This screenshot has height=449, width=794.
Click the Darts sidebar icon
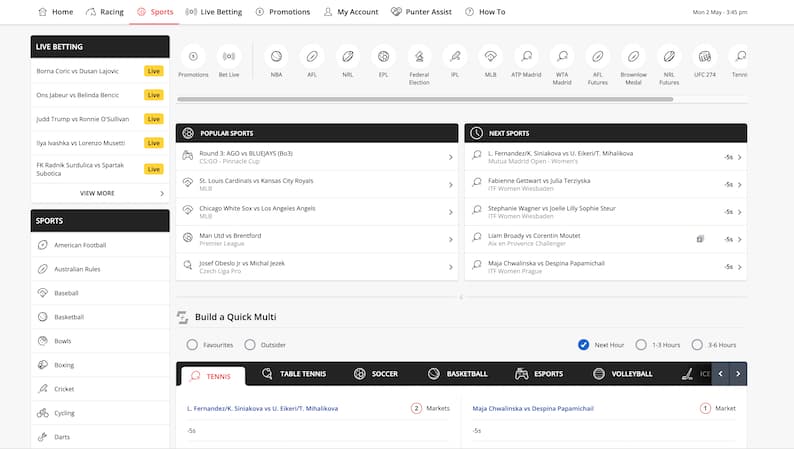[43, 436]
